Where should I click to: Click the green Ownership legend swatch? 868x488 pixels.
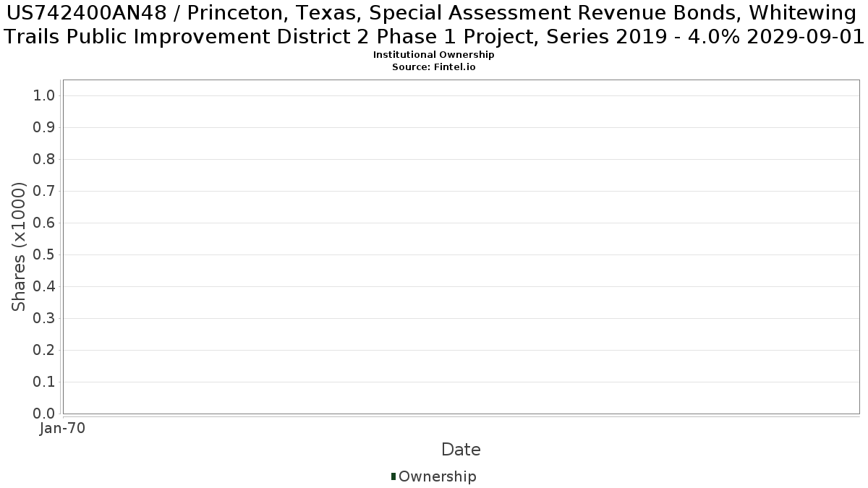pos(393,476)
